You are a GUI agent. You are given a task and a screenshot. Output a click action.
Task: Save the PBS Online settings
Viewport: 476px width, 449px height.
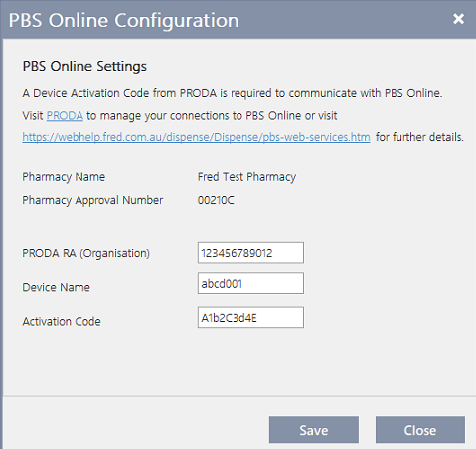click(x=314, y=430)
